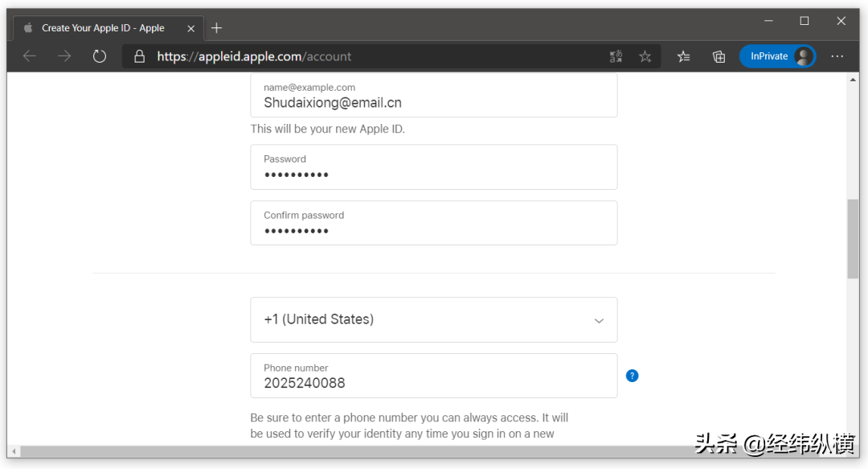Select the Create Your Apple ID tab
Viewport: 868px width, 469px height.
[x=108, y=27]
